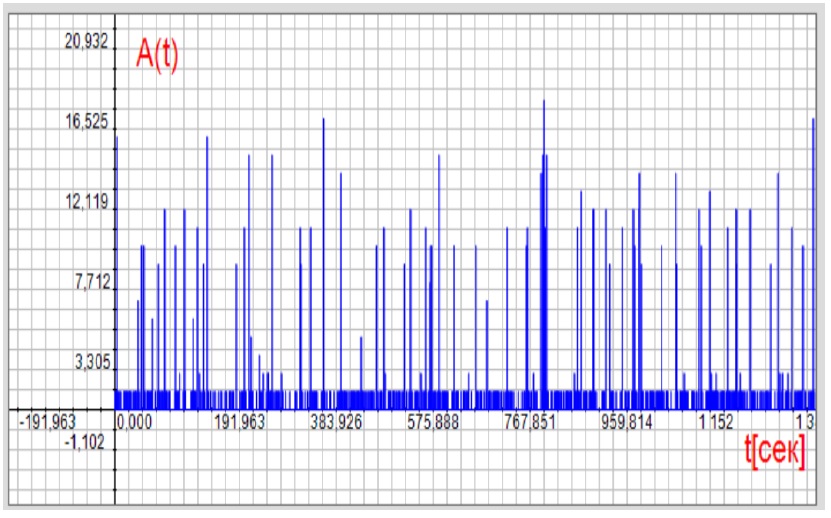
Task: Click the 575,888 time tick label
Action: [x=432, y=422]
